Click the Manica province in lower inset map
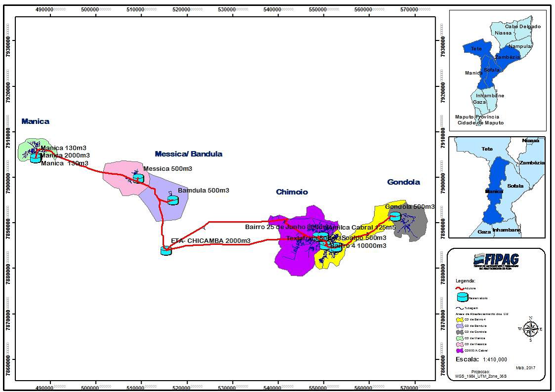 coord(494,193)
